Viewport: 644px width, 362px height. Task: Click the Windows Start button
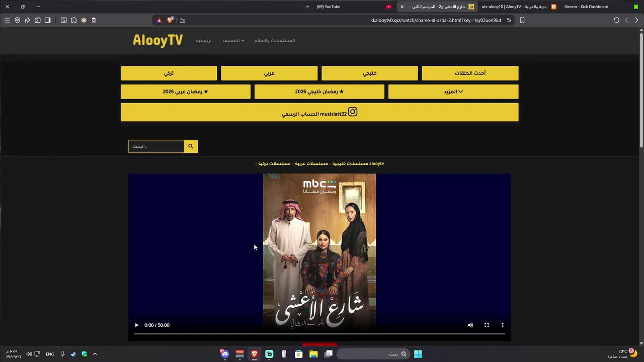click(418, 354)
